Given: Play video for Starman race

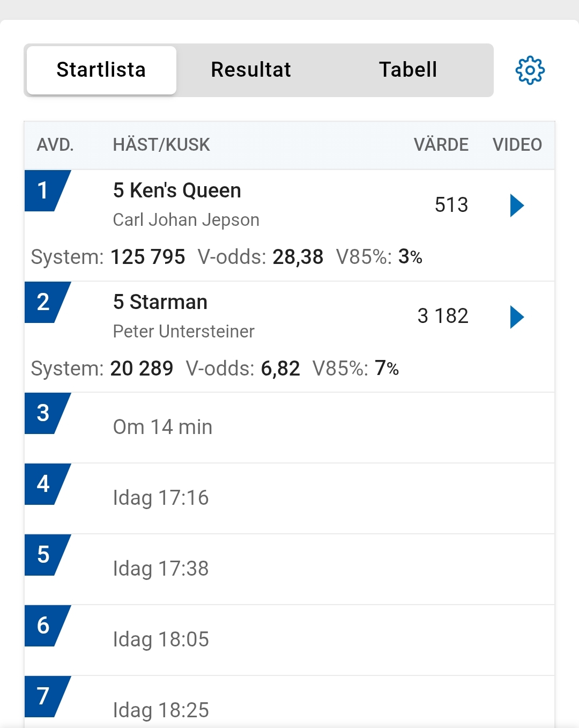Looking at the screenshot, I should click(516, 317).
